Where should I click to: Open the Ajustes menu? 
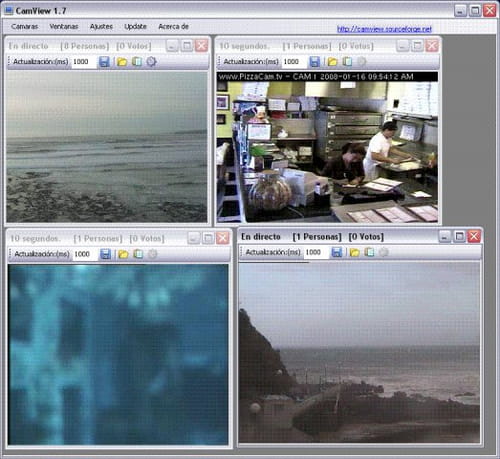(101, 27)
